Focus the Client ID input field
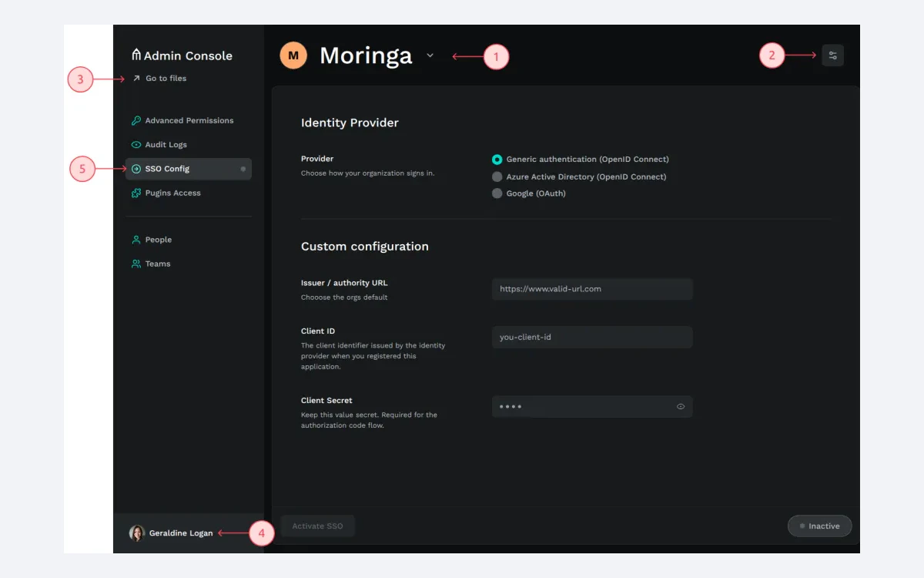924x578 pixels. pos(592,337)
